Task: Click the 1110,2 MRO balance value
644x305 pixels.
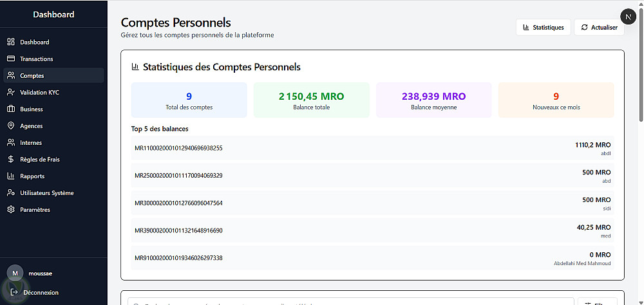Action: 592,145
